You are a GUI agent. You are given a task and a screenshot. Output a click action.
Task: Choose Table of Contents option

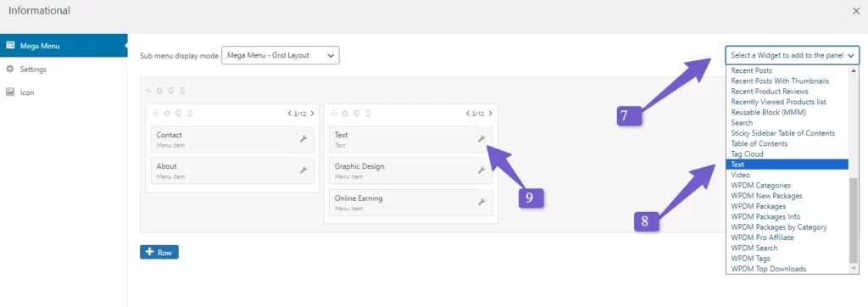(787, 143)
